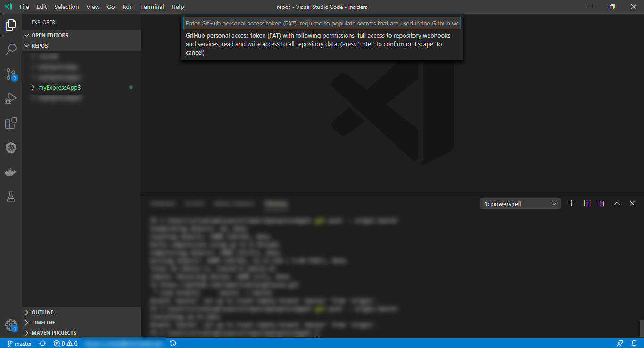Expand the Open Editors section
Screen dimensions: 644x348
(x=82, y=35)
